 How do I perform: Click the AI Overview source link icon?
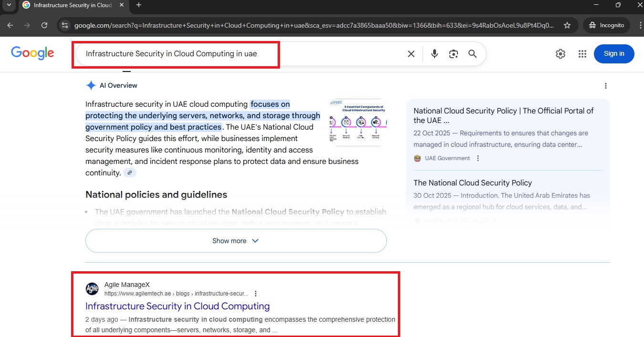click(x=130, y=173)
